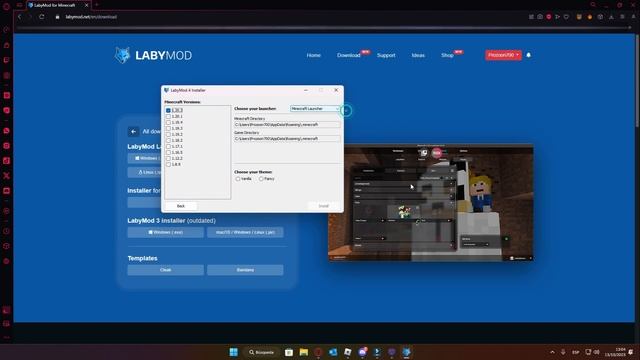
Task: Click the taskbar search box
Action: [x=261, y=352]
